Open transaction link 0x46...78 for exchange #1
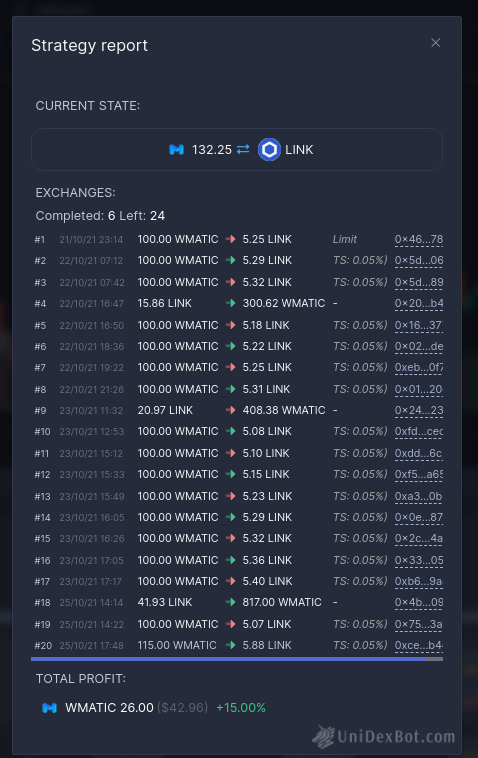This screenshot has width=478, height=758. 419,239
